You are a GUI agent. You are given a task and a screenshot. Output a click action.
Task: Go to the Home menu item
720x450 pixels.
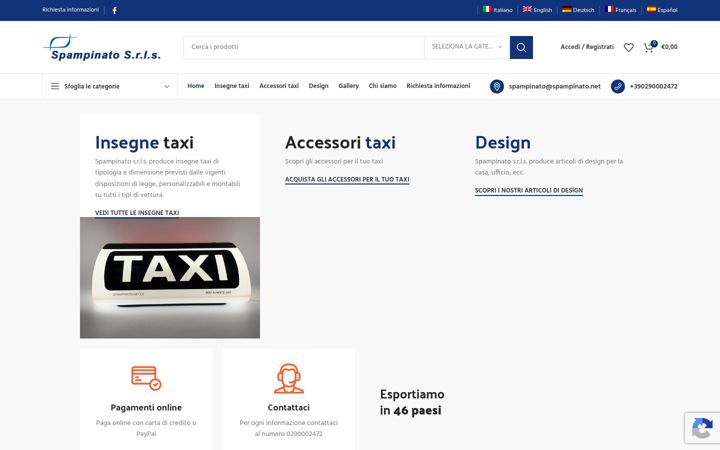pos(196,86)
